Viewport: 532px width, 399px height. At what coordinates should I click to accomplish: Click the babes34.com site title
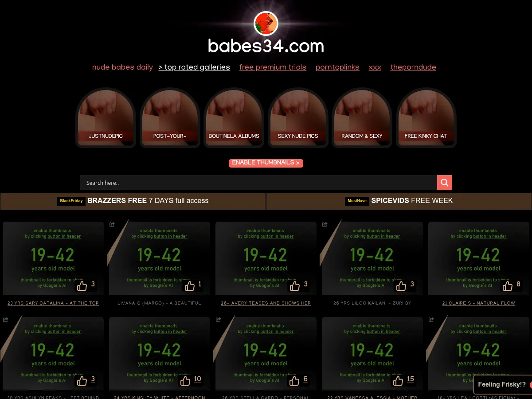[x=266, y=46]
